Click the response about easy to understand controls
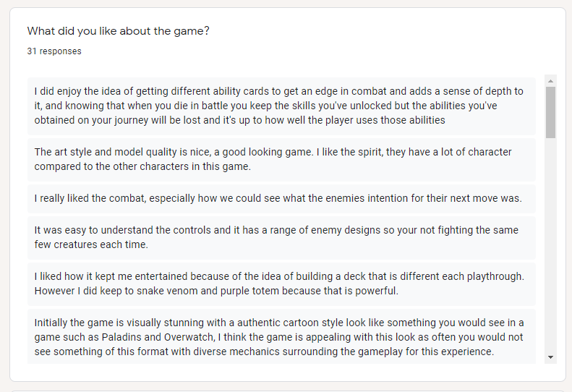 (281, 237)
